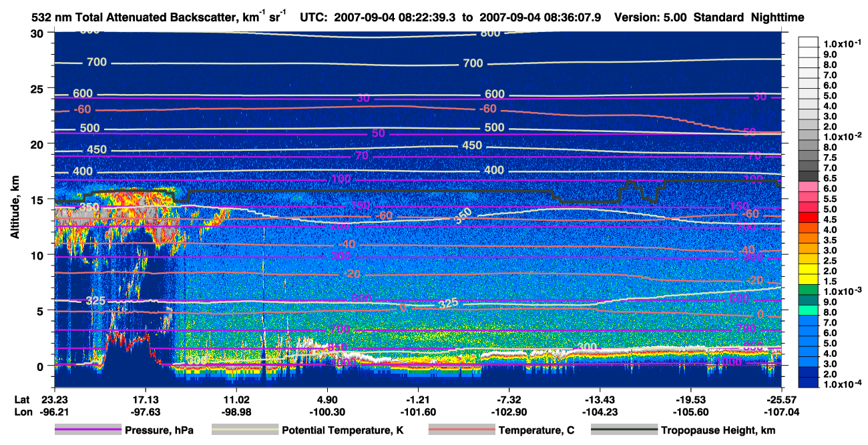Click the longitude value '-105.60'

(691, 412)
